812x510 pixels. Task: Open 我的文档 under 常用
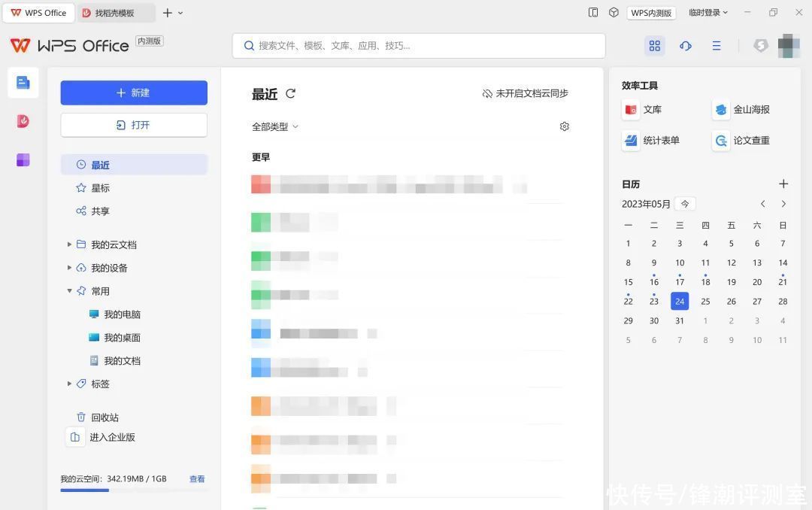(x=115, y=361)
